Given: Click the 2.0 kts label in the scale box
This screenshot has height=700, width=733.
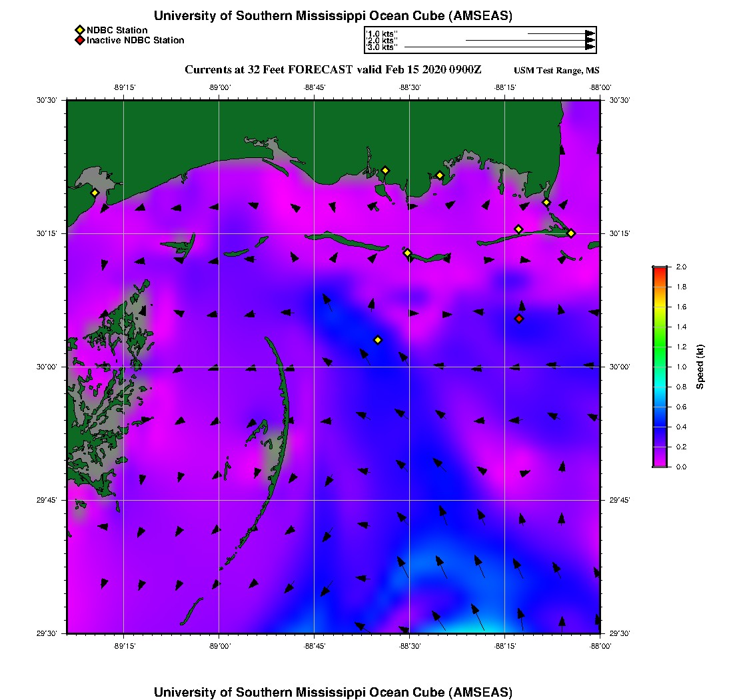Looking at the screenshot, I should 382,41.
